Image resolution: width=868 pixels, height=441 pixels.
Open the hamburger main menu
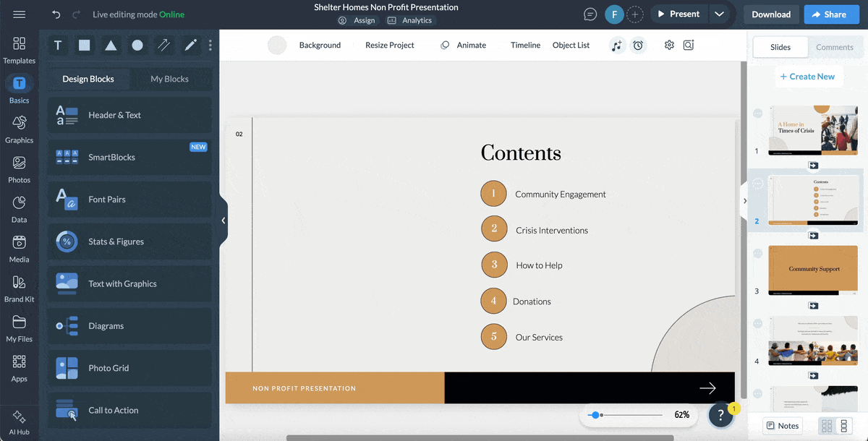(20, 14)
